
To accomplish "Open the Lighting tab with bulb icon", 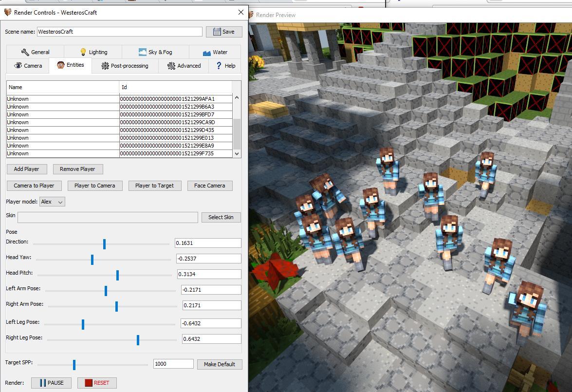I will (x=83, y=51).
